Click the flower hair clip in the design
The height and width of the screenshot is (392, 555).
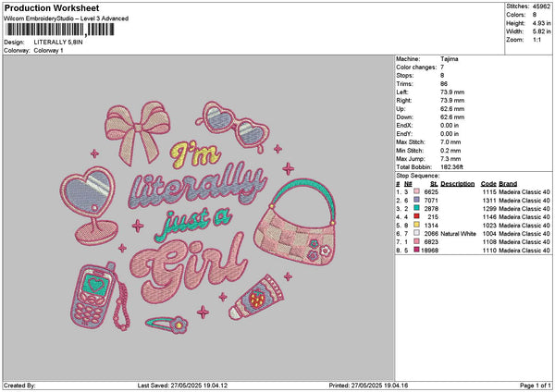tap(166, 325)
